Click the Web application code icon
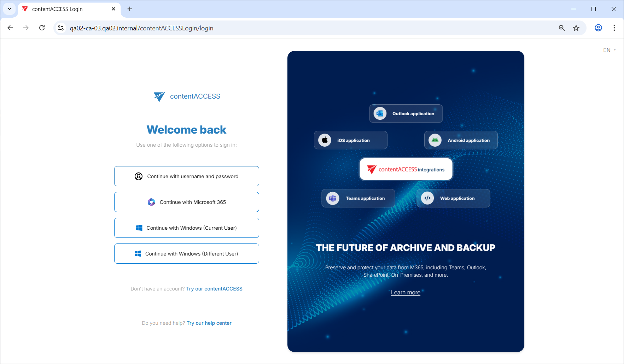 [x=427, y=198]
